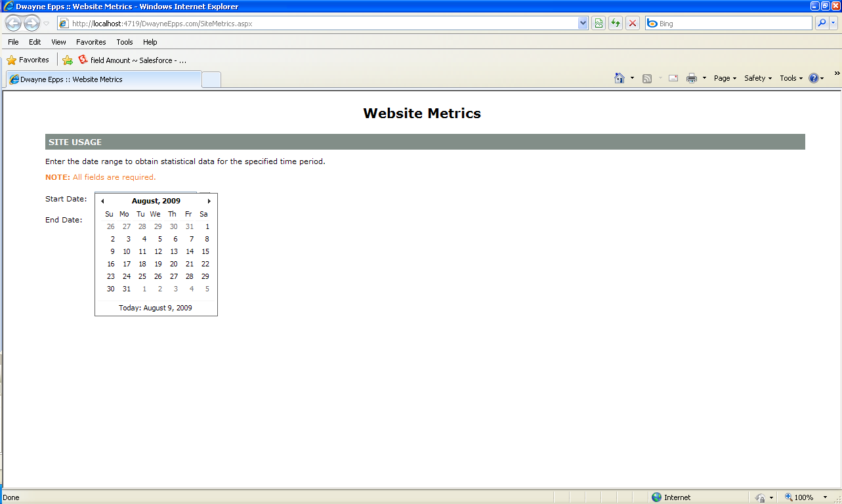Image resolution: width=842 pixels, height=504 pixels.
Task: Click the 'Start Date:' label
Action: pos(66,199)
